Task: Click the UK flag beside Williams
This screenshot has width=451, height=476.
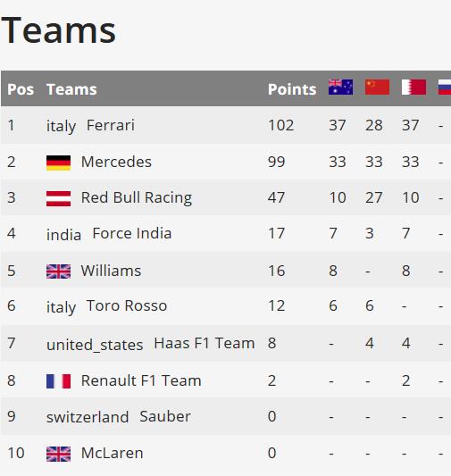Action: point(58,271)
